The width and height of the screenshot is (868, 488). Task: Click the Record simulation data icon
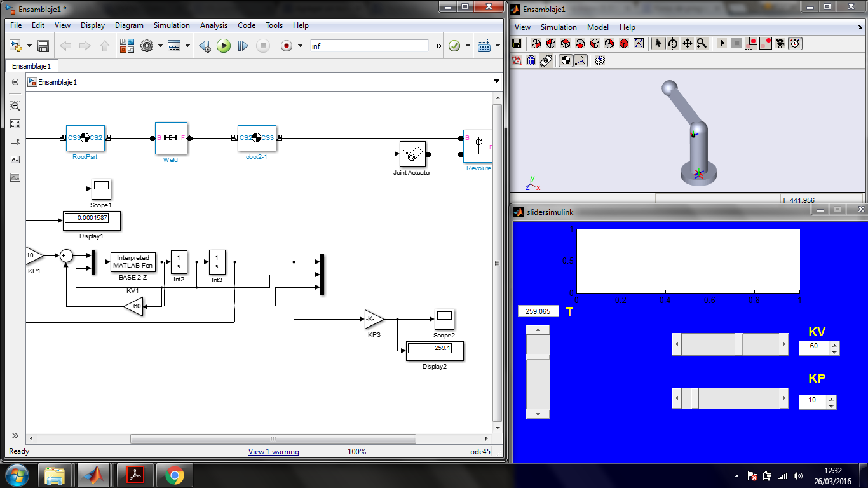287,46
